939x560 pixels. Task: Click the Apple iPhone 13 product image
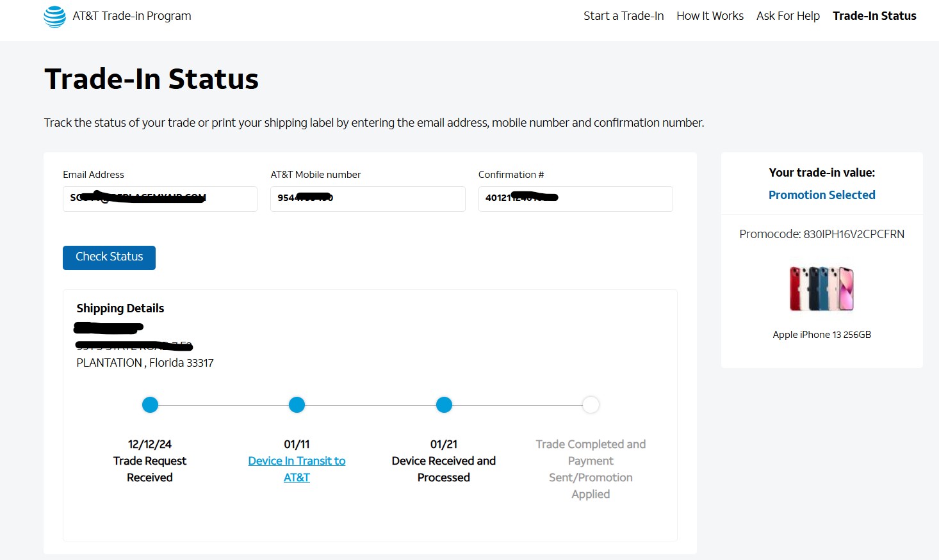[822, 289]
